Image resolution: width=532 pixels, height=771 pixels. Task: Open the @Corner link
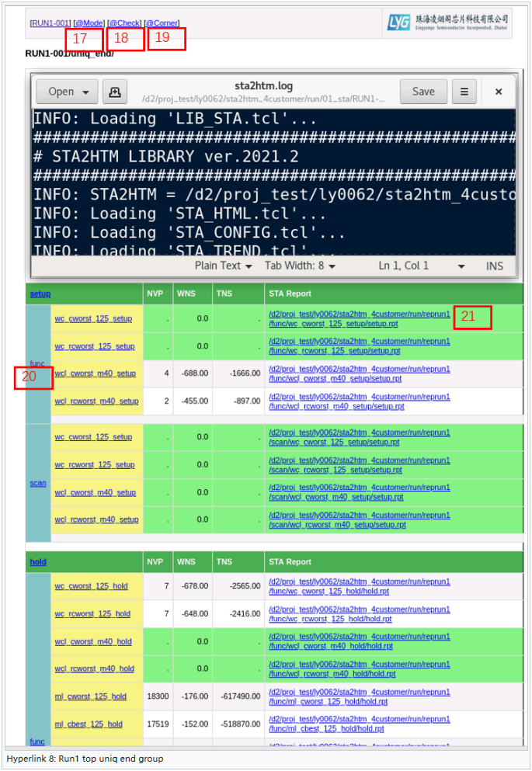tap(162, 23)
